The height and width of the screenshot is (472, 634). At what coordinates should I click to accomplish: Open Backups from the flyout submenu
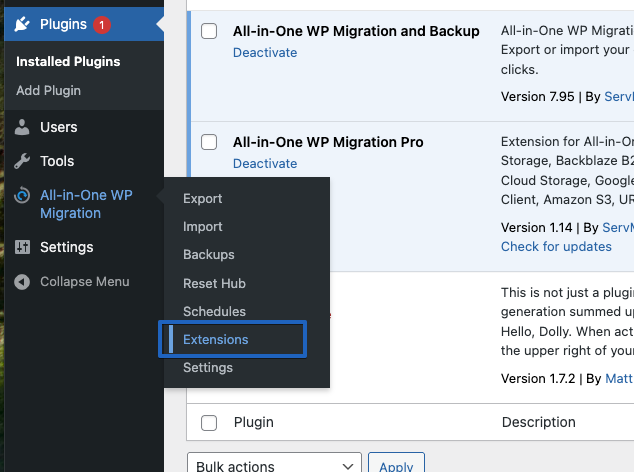click(x=208, y=255)
